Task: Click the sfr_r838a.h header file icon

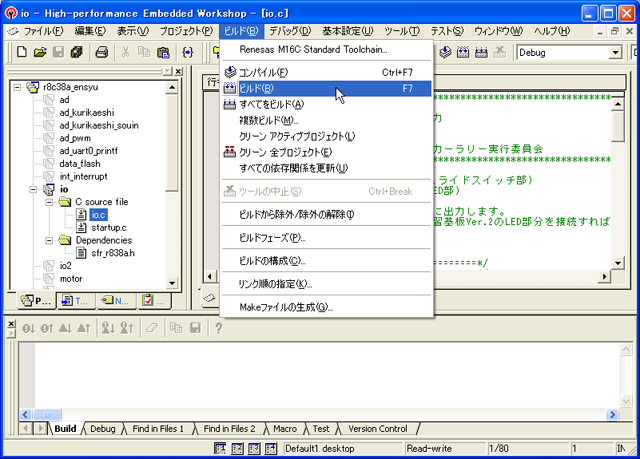Action: 81,253
